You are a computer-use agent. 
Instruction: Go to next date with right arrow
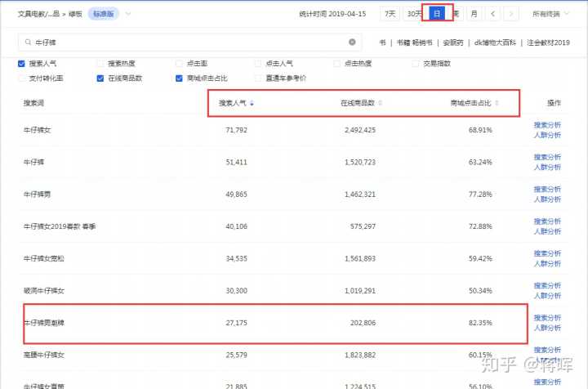[510, 14]
